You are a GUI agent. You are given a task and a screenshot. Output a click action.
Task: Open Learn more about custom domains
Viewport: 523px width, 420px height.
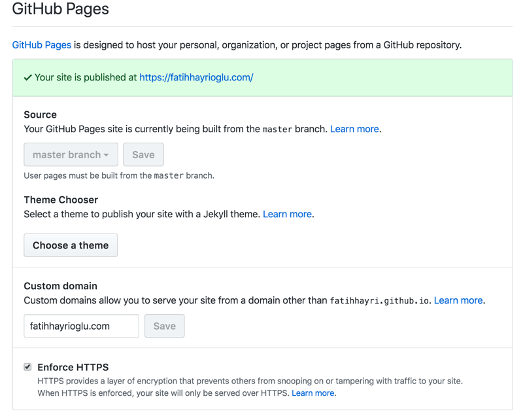pyautogui.click(x=458, y=300)
